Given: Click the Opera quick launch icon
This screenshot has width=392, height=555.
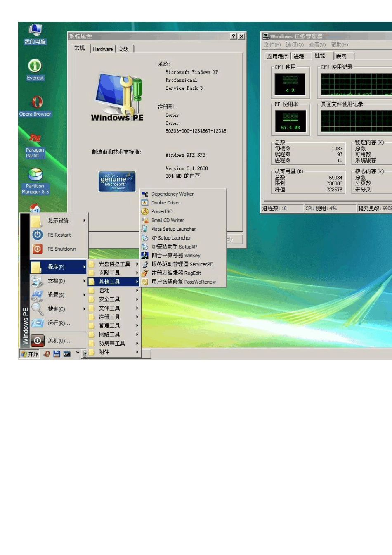Looking at the screenshot, I should 47,354.
